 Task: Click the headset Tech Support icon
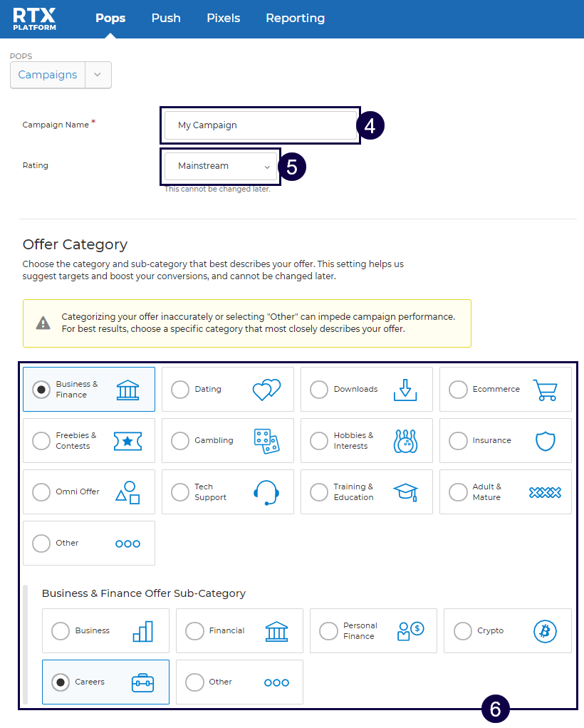click(x=266, y=492)
